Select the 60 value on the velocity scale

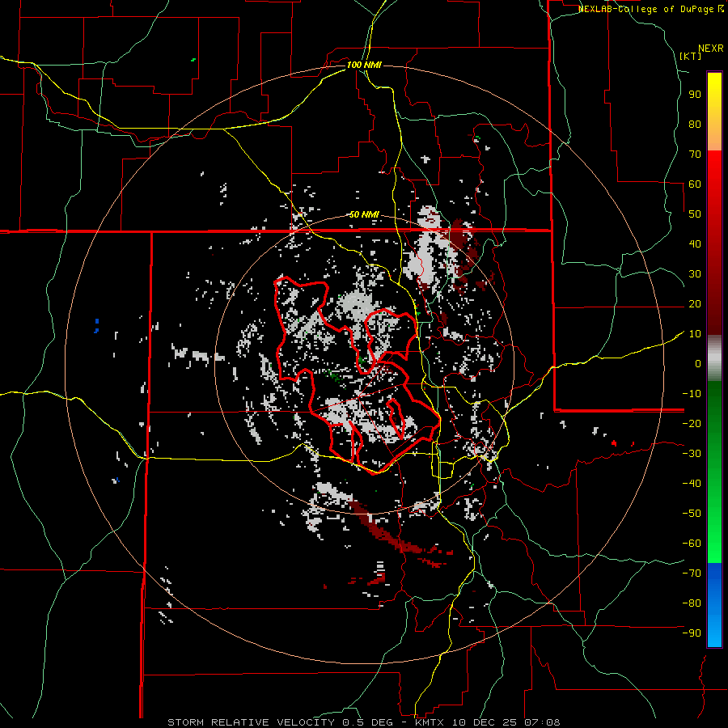point(695,184)
